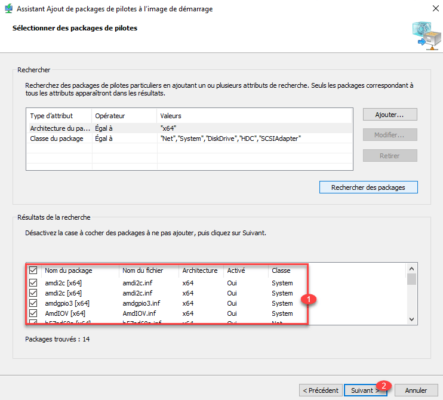Image resolution: width=443 pixels, height=400 pixels.
Task: Click the Type d'attribut column header
Action: (51, 116)
